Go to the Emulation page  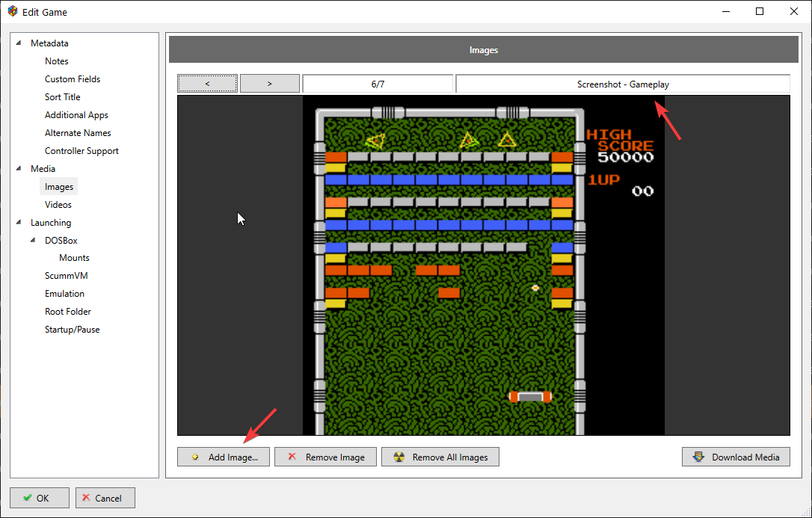pyautogui.click(x=65, y=294)
